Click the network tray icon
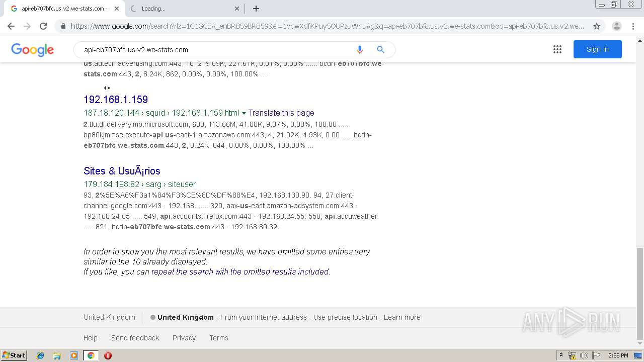 coord(572,355)
